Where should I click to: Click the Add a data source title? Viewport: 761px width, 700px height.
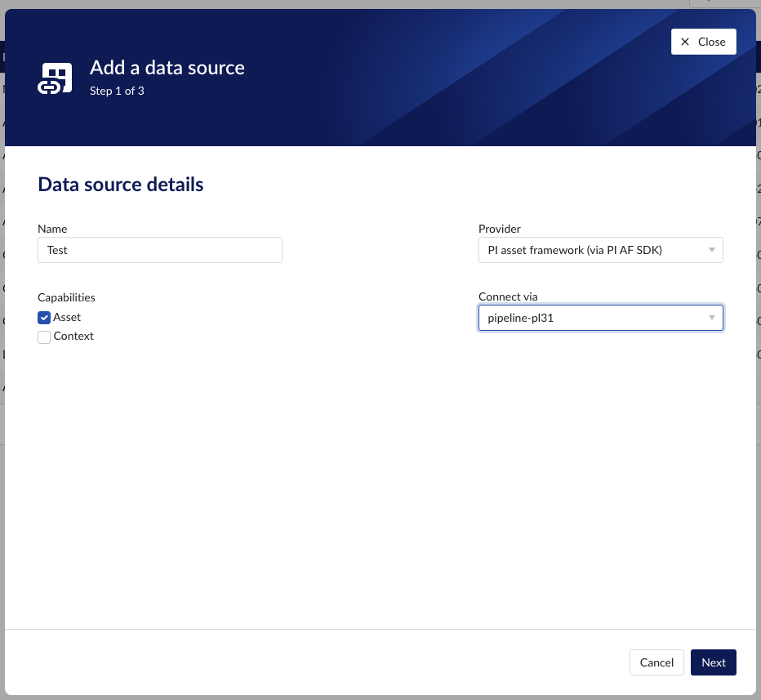(x=167, y=68)
